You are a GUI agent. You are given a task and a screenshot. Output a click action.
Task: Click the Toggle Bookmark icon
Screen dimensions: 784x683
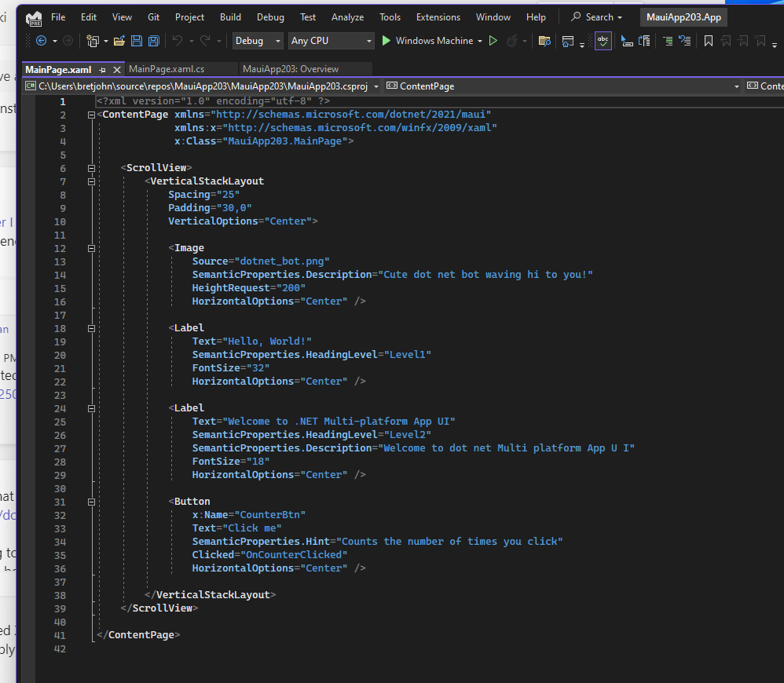pos(709,40)
